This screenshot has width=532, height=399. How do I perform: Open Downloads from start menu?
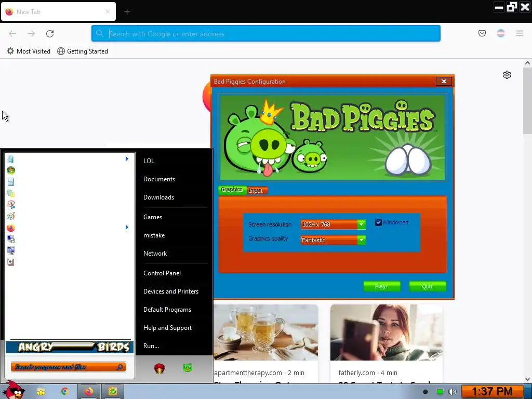tap(158, 197)
